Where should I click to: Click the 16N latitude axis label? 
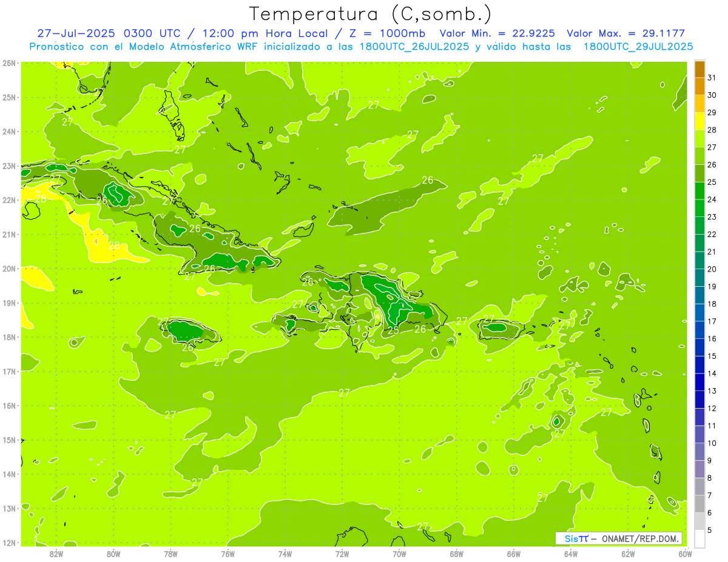(x=9, y=406)
